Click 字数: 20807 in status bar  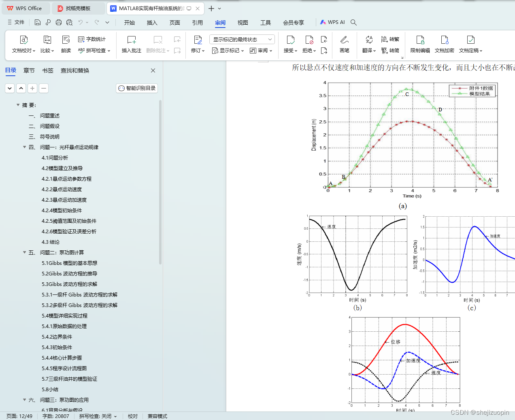coord(56,416)
